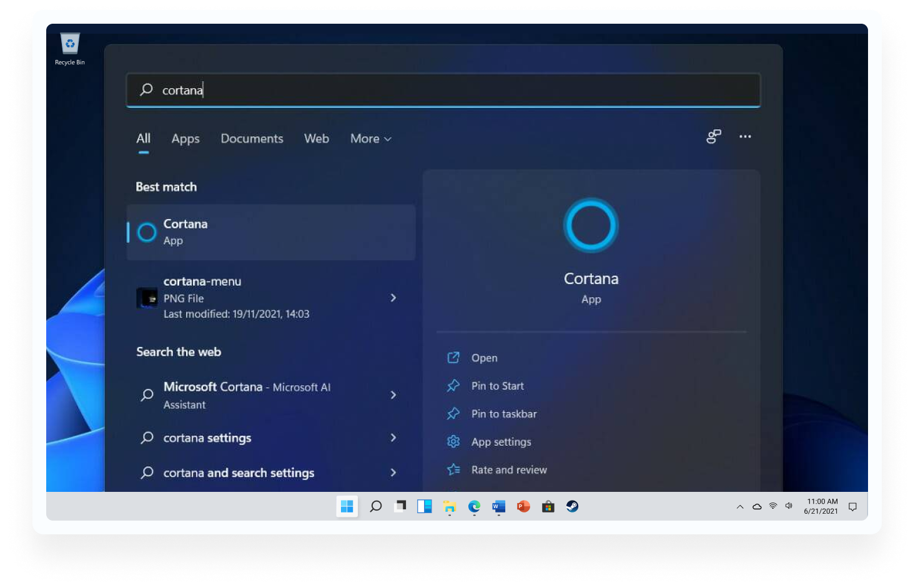913x588 pixels.
Task: Click large Cortana logo in preview pane
Action: (x=591, y=225)
